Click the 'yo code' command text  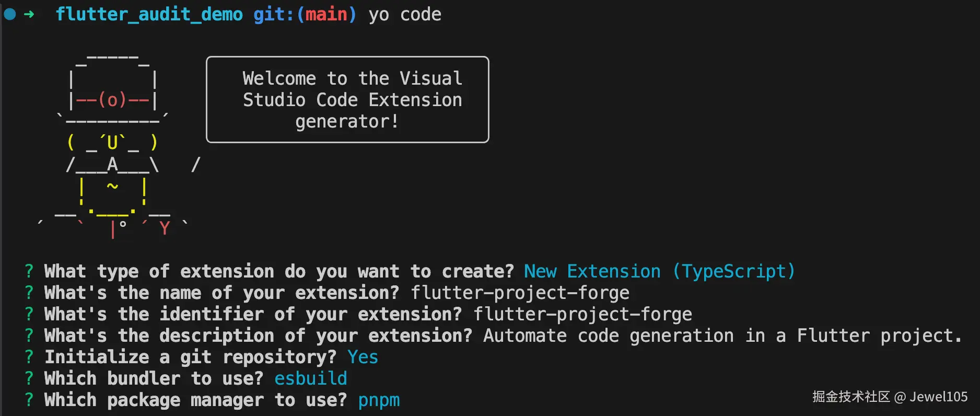pyautogui.click(x=405, y=15)
